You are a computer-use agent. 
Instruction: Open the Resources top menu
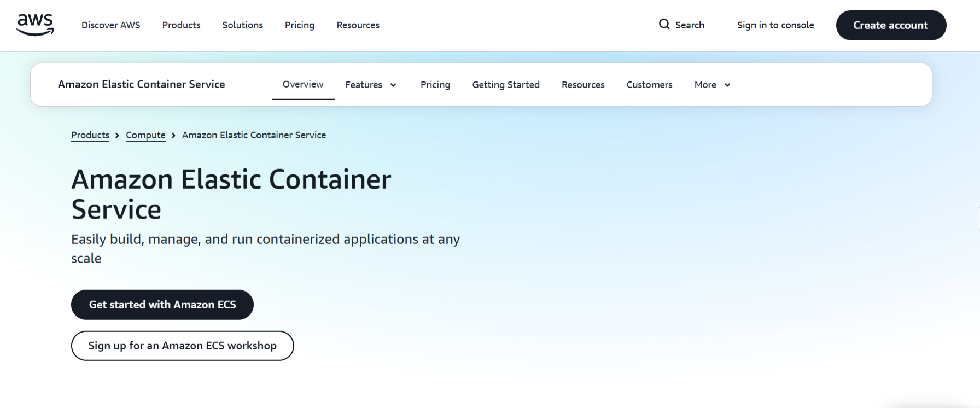tap(358, 25)
